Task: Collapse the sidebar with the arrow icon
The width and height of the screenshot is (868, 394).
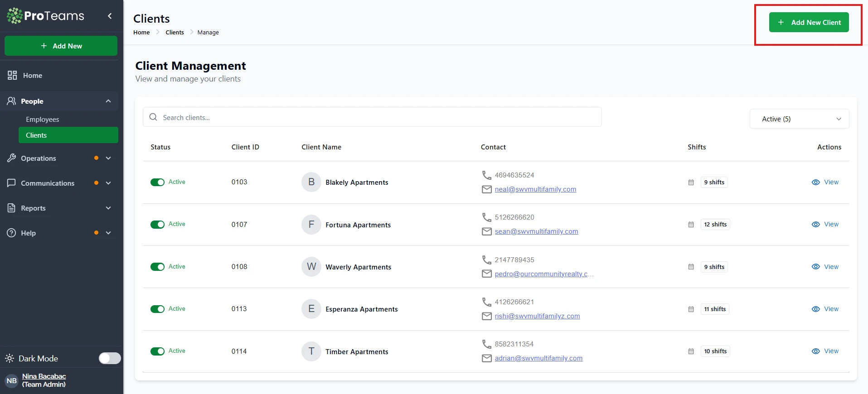Action: (110, 16)
